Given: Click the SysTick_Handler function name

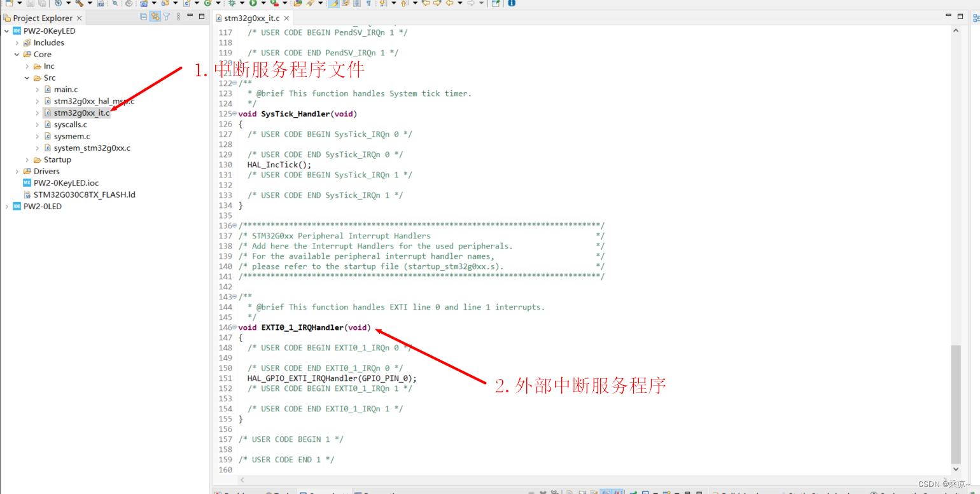Looking at the screenshot, I should tap(295, 114).
